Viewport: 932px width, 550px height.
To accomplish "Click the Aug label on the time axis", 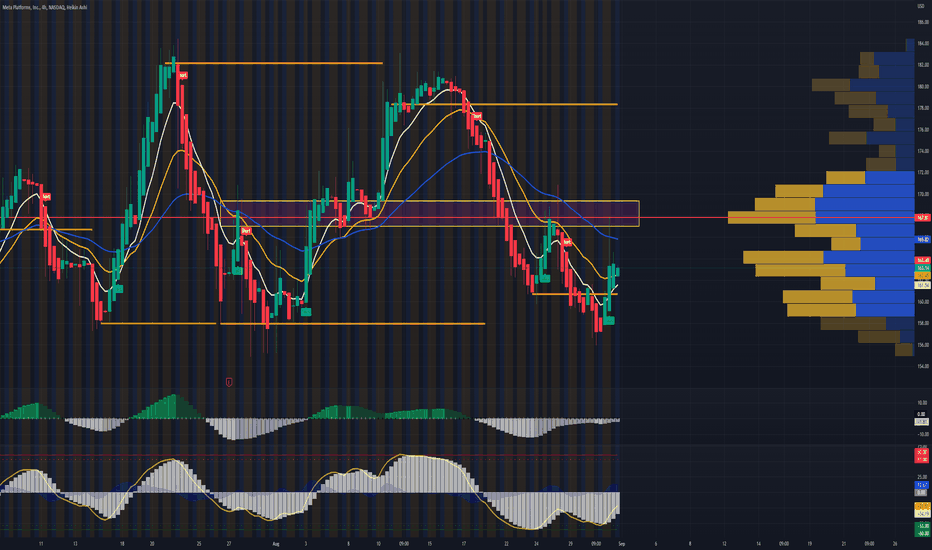I will 275,543.
